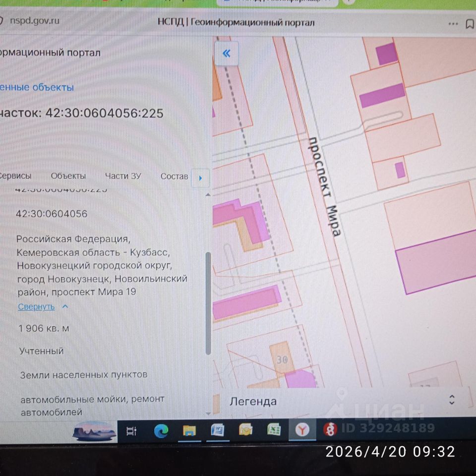The height and width of the screenshot is (476, 476).
Task: Select the Состав tab
Action: coord(174,177)
